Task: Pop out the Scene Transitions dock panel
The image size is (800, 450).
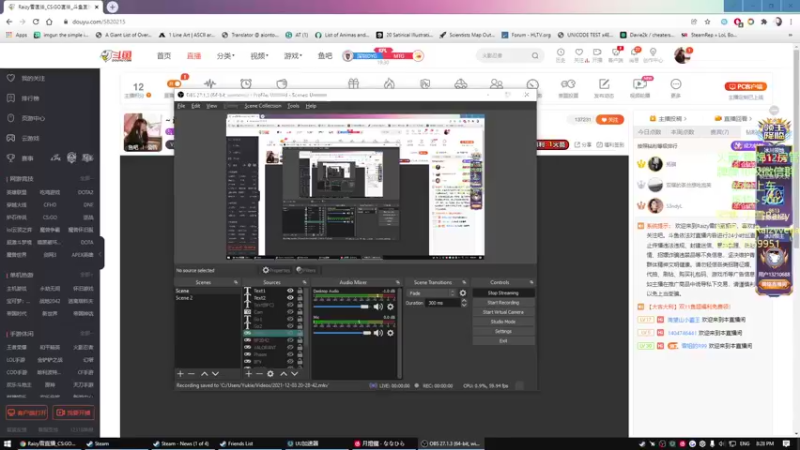Action: pos(464,282)
